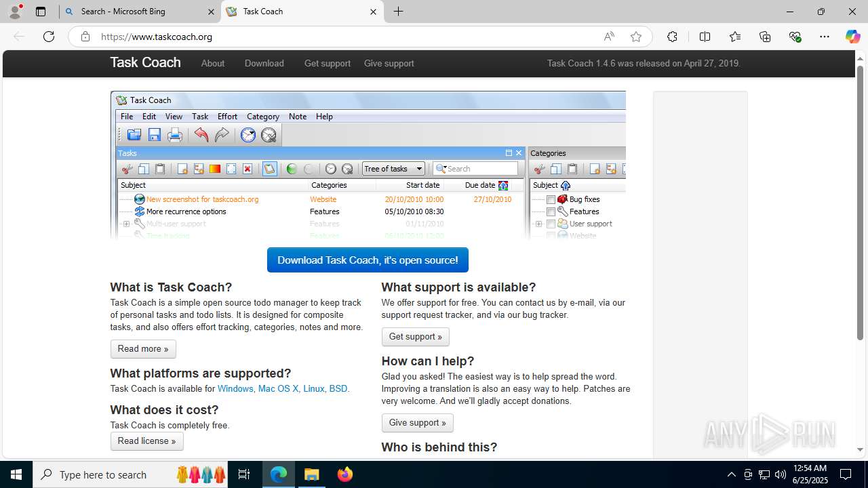Click the Read aloud icon
Viewport: 868px width, 488px height.
coord(609,37)
